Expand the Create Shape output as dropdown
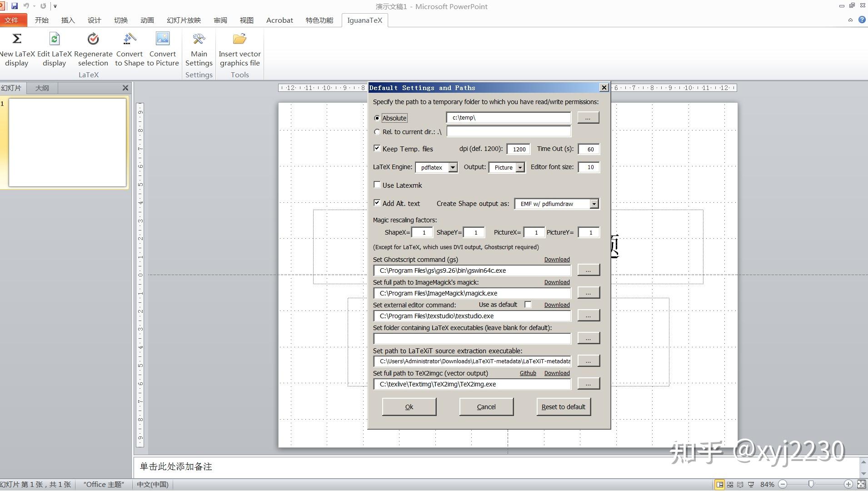This screenshot has height=491, width=868. coord(594,204)
